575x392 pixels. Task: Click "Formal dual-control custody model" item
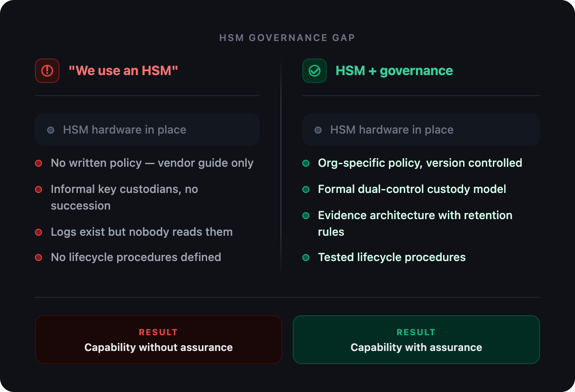tap(412, 189)
